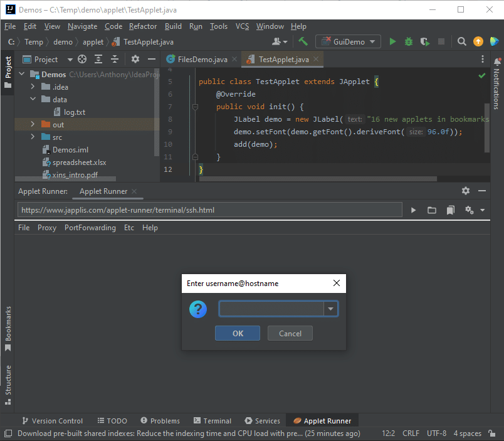Run with Coverage shield icon
This screenshot has height=441, width=504.
coord(425,41)
